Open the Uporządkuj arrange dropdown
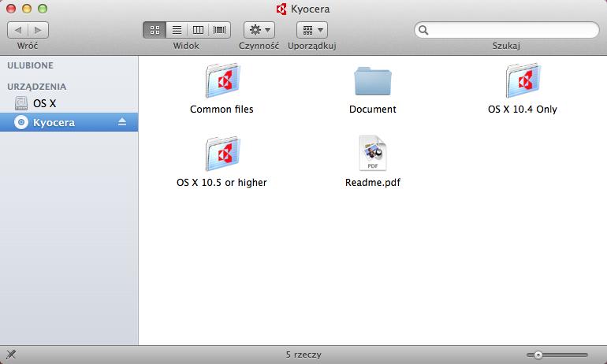The width and height of the screenshot is (607, 364). pyautogui.click(x=312, y=30)
